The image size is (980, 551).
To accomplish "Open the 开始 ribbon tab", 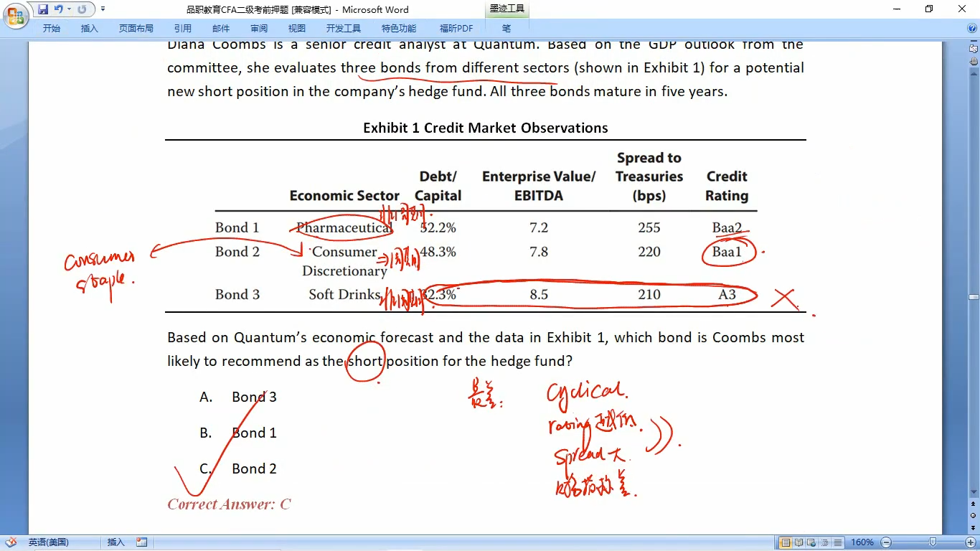I will [x=52, y=29].
